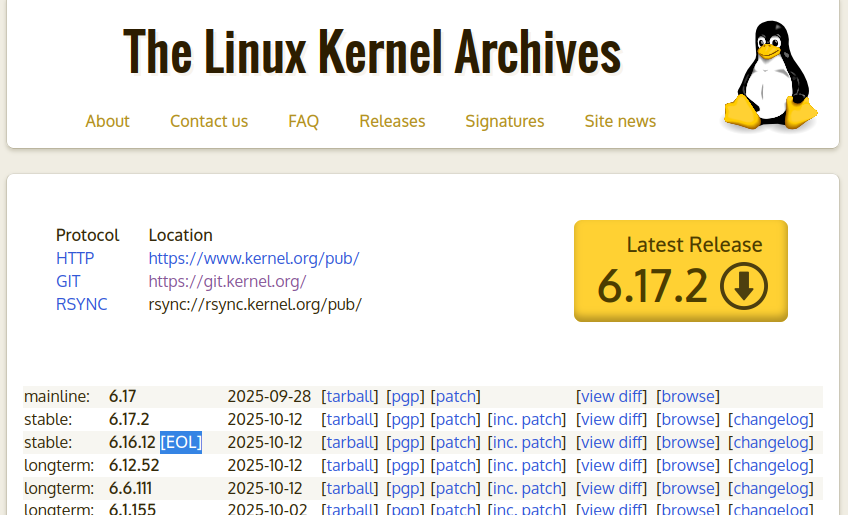Click the Tux penguin logo
Image resolution: width=848 pixels, height=515 pixels.
pos(770,76)
